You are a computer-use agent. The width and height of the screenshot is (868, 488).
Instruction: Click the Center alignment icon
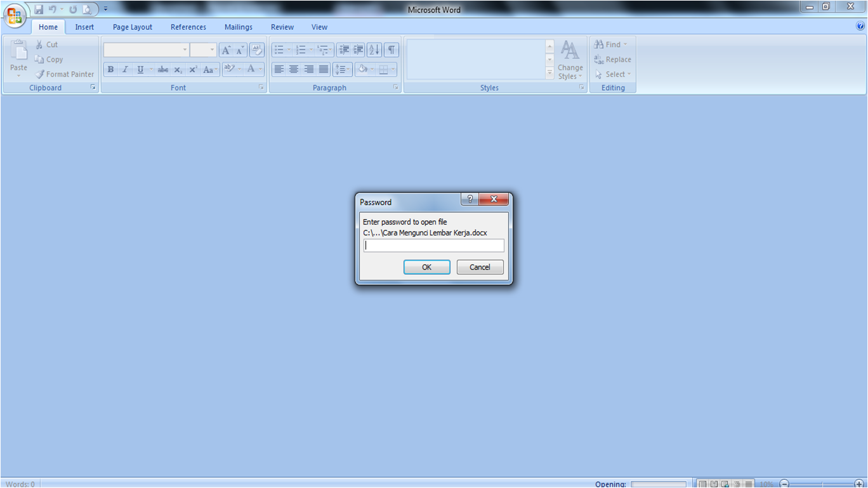pos(294,69)
